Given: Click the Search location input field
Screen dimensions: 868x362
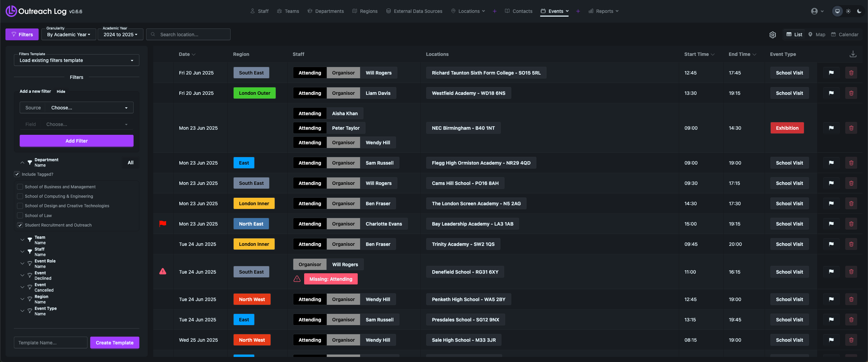Looking at the screenshot, I should [192, 35].
